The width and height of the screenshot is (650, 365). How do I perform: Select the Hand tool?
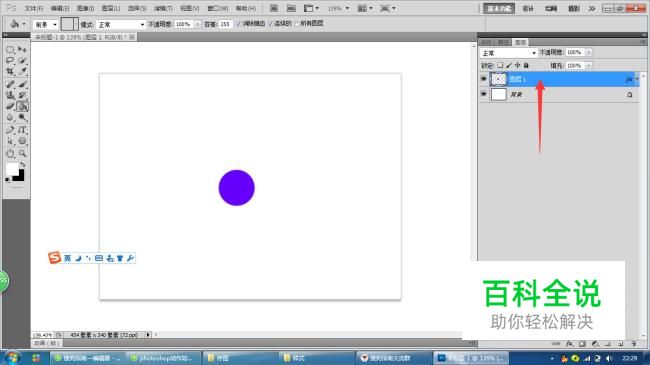point(10,154)
